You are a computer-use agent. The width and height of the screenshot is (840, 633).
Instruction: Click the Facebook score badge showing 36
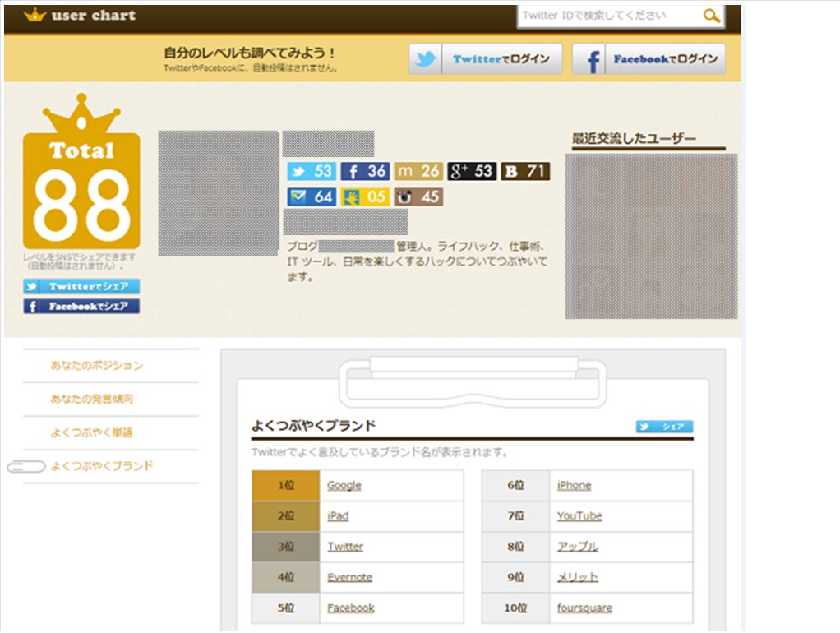[365, 171]
